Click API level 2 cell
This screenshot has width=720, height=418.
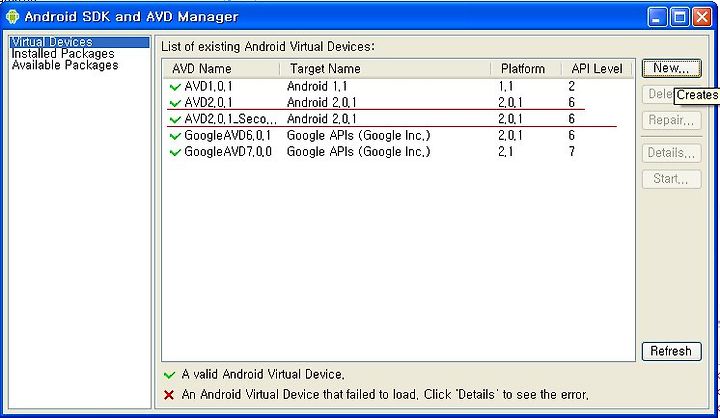point(572,87)
